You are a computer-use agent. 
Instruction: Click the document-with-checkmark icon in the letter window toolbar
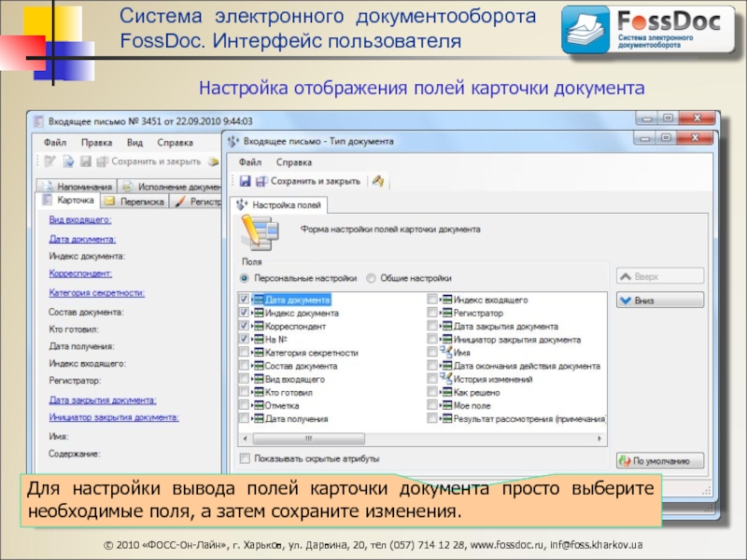[68, 161]
